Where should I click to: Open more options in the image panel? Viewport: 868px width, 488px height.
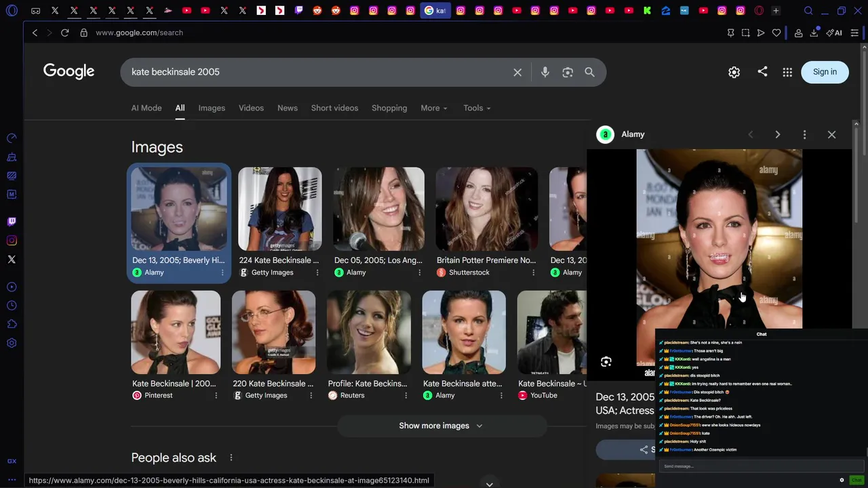[804, 134]
